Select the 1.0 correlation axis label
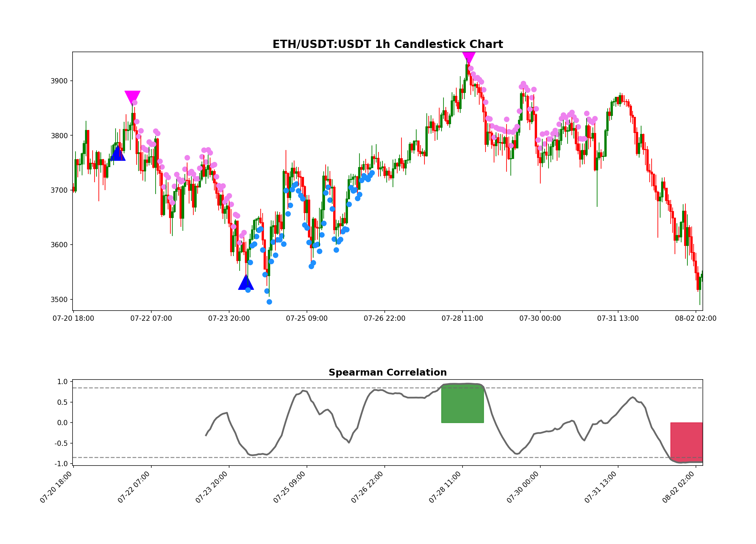The width and height of the screenshot is (756, 544). click(63, 382)
